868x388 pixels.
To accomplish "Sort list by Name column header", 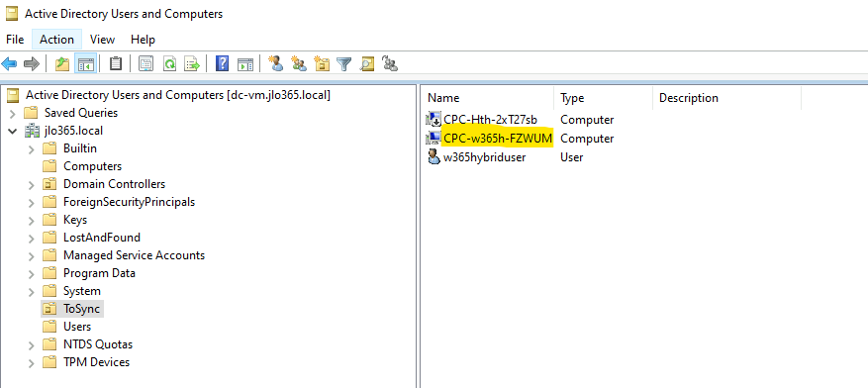I will click(488, 98).
